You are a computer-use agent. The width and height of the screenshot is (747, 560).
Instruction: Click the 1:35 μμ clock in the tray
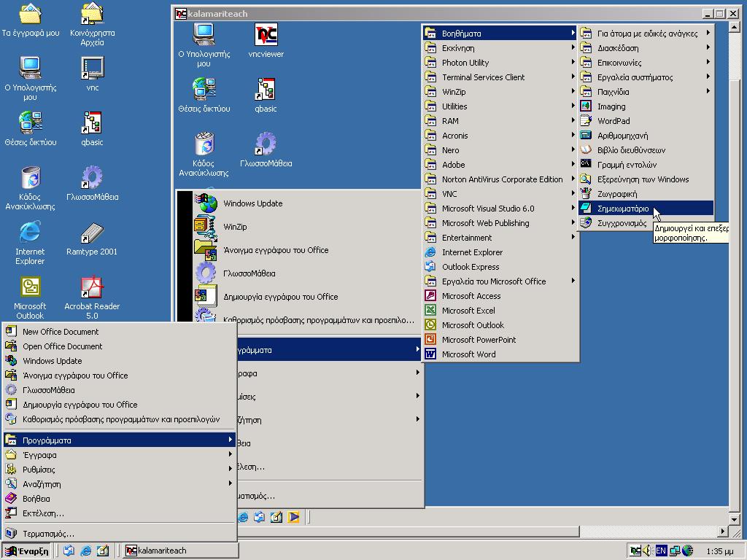(720, 551)
